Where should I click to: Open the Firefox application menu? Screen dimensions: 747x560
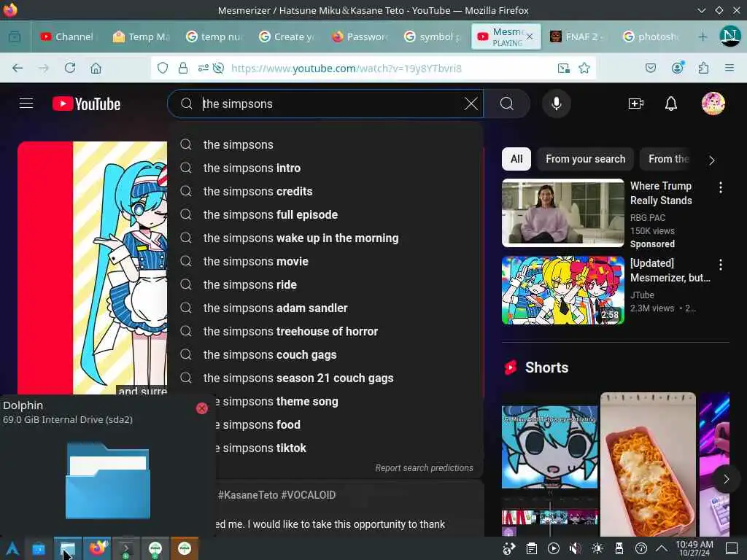[729, 68]
